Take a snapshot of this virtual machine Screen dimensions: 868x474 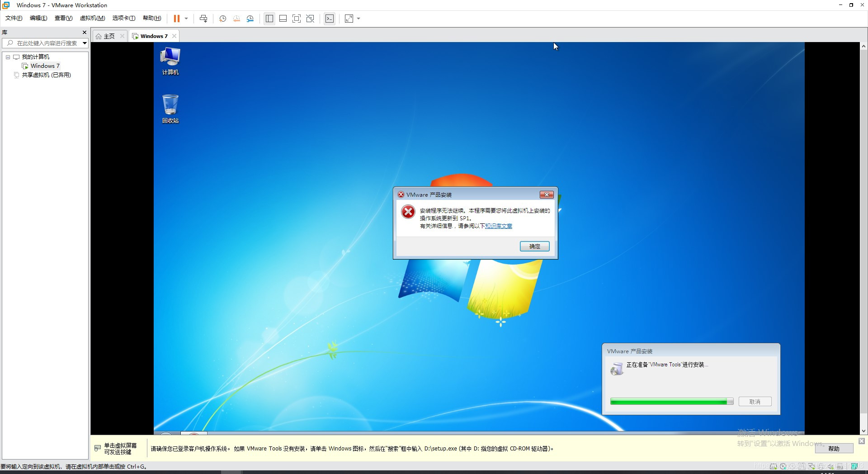click(x=222, y=19)
